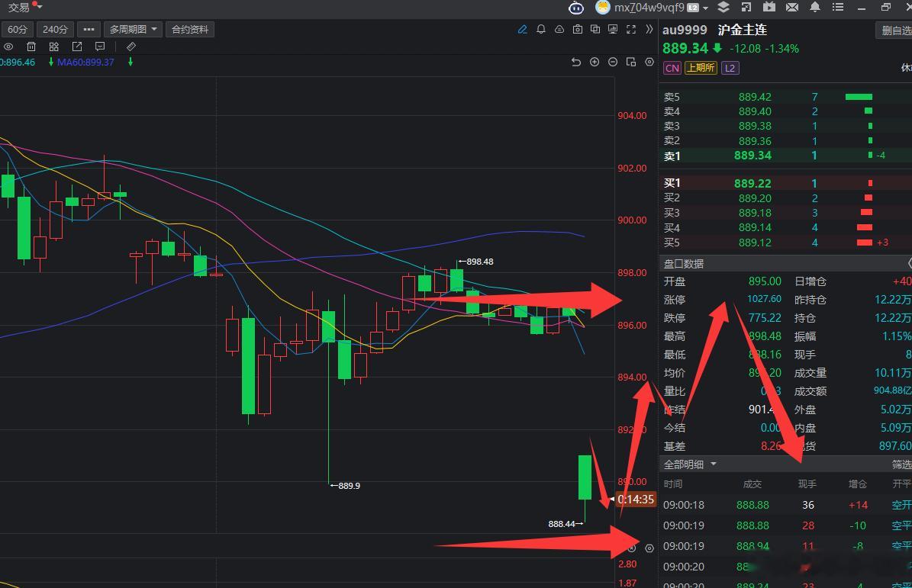Viewport: 912px width, 588px height.
Task: Take chart snapshot with camera icon
Action: pyautogui.click(x=578, y=29)
